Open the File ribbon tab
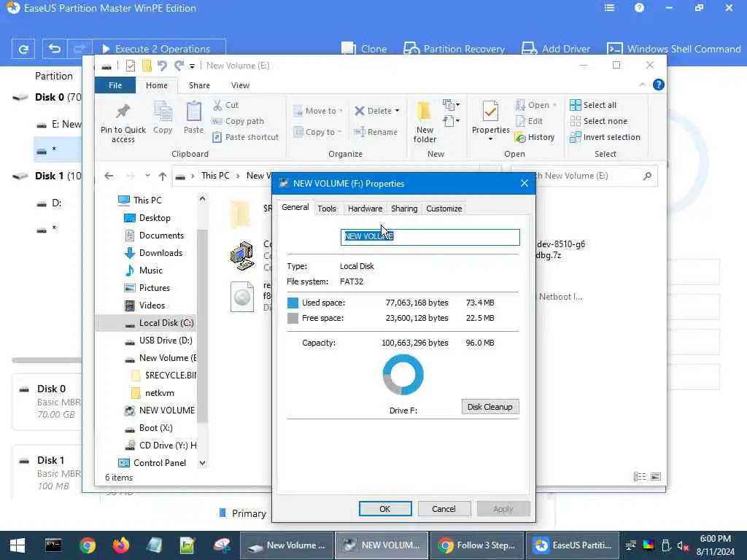747x560 pixels. coord(115,85)
